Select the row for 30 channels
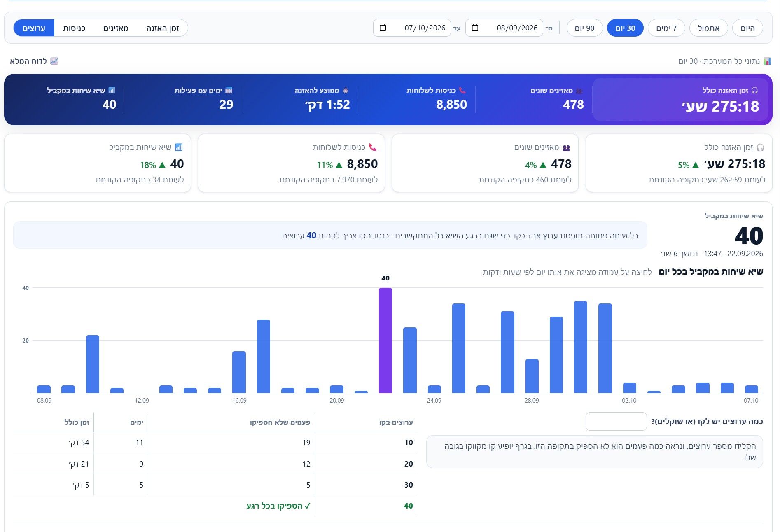780x532 pixels. 215,485
